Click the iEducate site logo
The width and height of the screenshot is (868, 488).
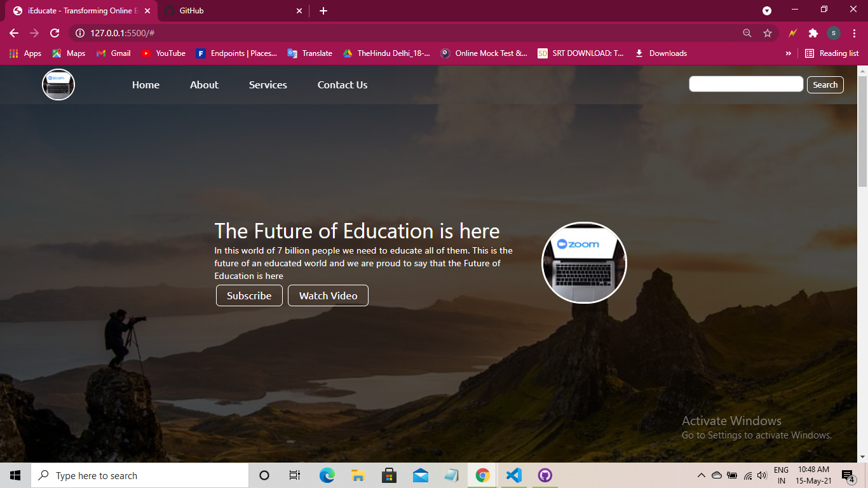coord(58,85)
